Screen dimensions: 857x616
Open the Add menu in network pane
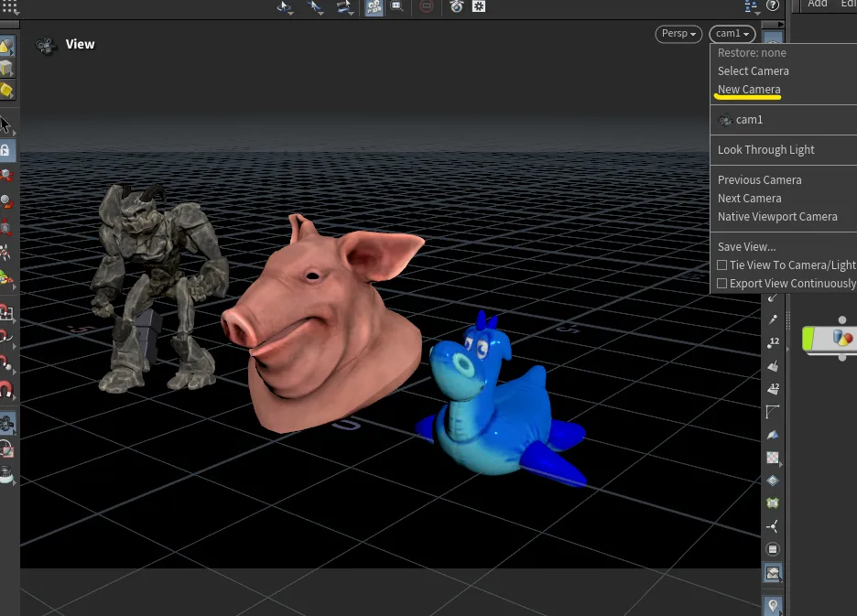tap(817, 5)
